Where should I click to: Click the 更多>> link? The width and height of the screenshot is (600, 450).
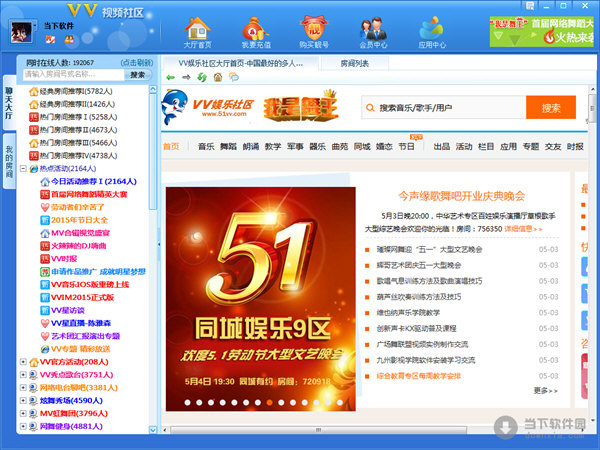[546, 391]
